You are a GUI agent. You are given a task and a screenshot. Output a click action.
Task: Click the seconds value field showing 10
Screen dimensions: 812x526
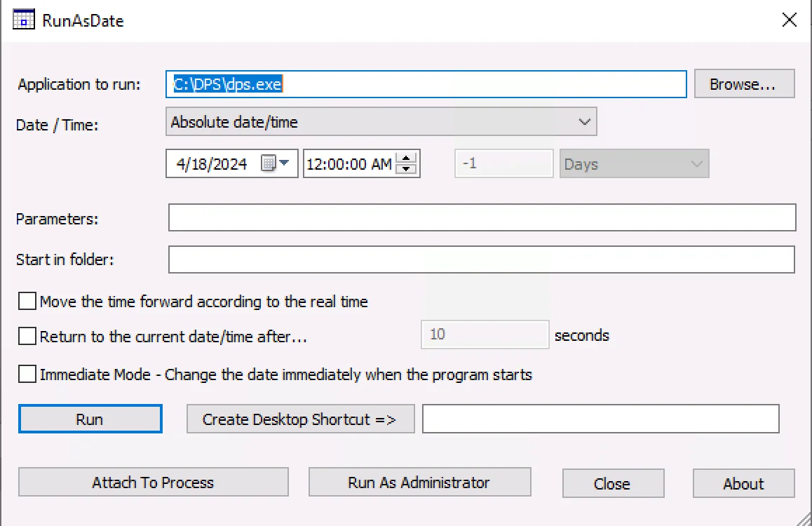click(x=485, y=335)
